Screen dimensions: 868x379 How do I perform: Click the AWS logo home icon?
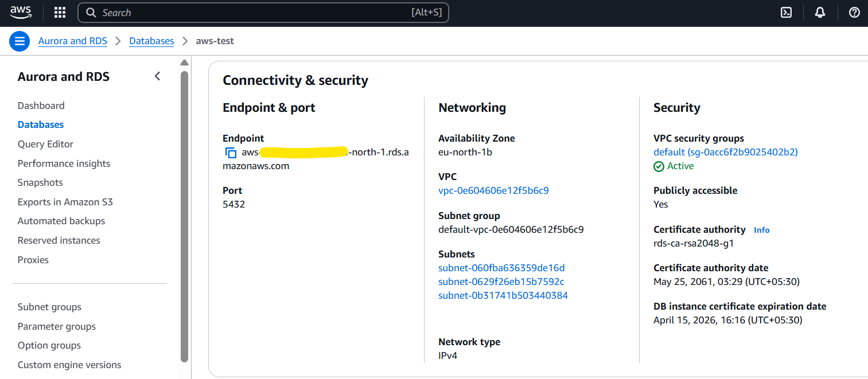point(21,12)
